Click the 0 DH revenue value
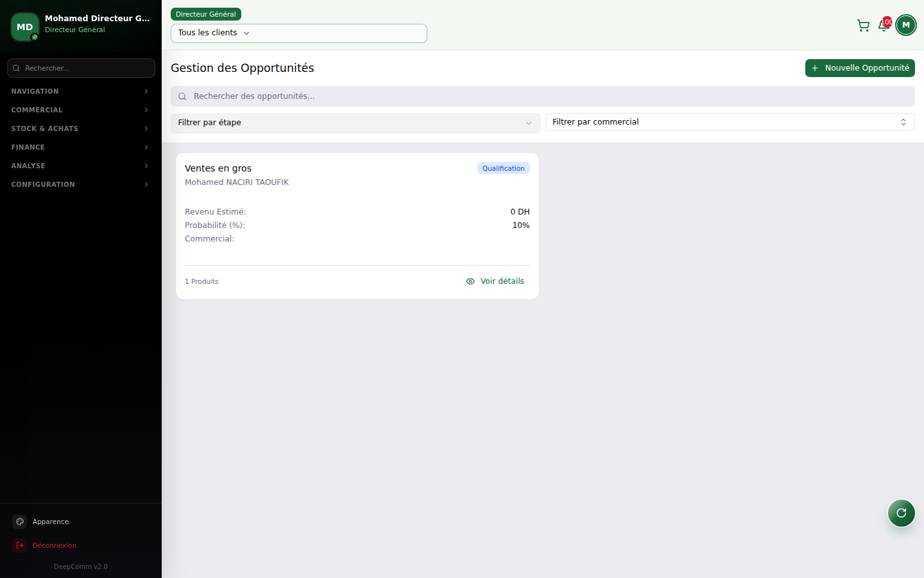924x578 pixels. click(x=520, y=212)
